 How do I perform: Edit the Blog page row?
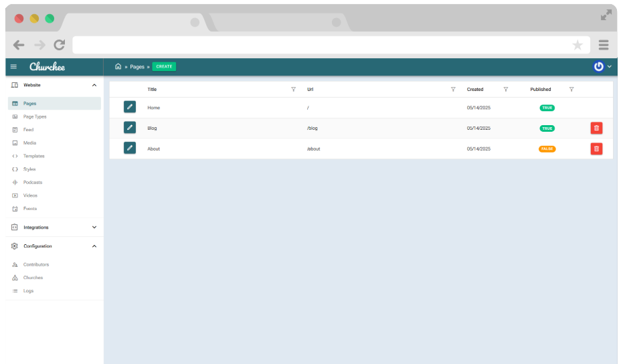130,128
